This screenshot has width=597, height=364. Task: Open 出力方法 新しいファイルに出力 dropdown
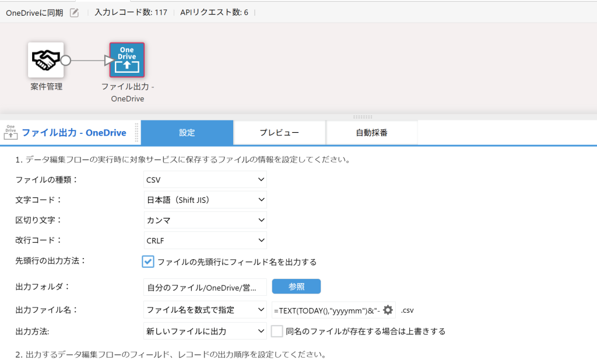coord(205,331)
